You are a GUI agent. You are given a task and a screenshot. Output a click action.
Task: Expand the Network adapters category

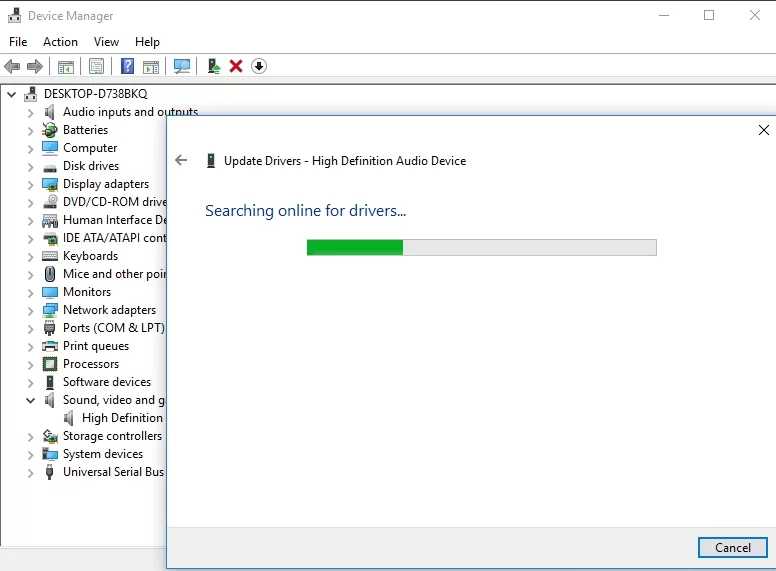click(31, 310)
